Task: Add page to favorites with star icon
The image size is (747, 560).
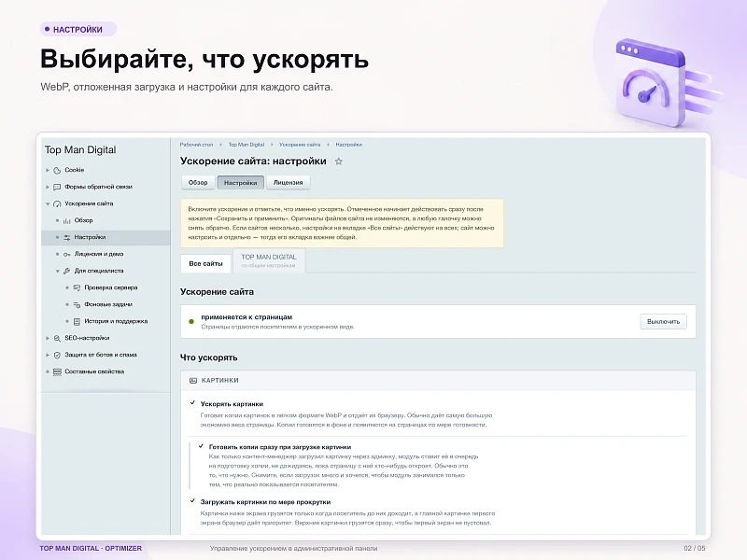Action: pos(339,161)
